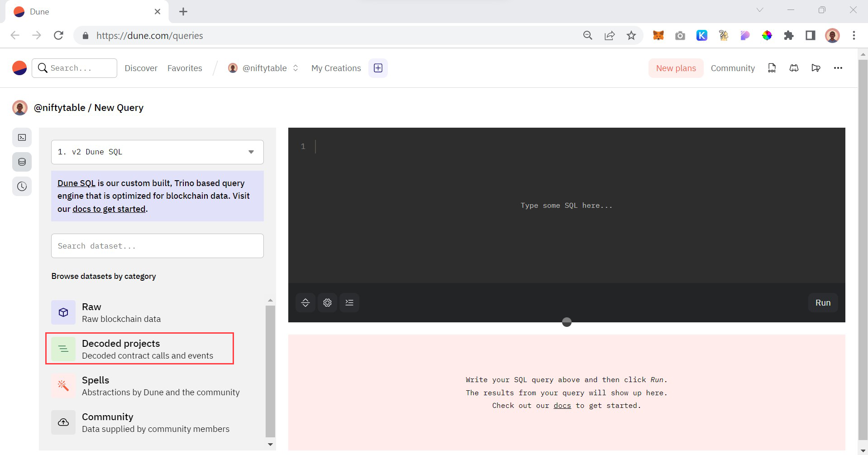Viewport: 868px width, 455px height.
Task: Focus the top Search box
Action: click(75, 68)
